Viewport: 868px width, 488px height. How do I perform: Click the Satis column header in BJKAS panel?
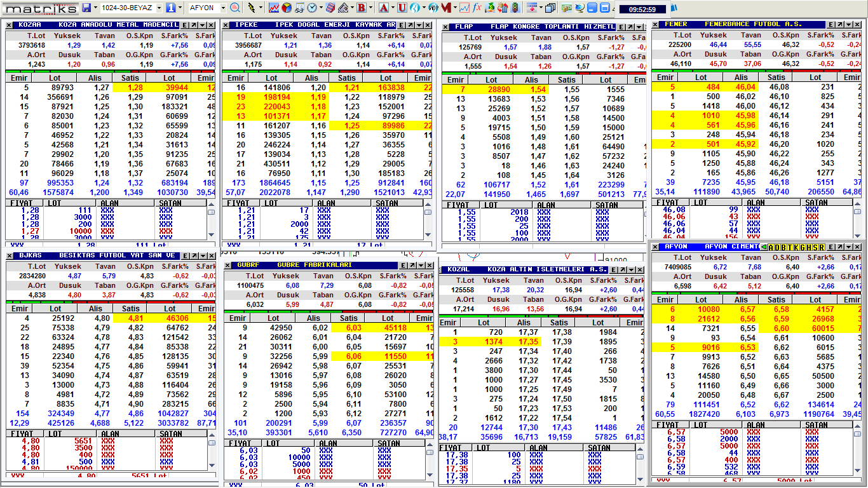click(x=131, y=309)
